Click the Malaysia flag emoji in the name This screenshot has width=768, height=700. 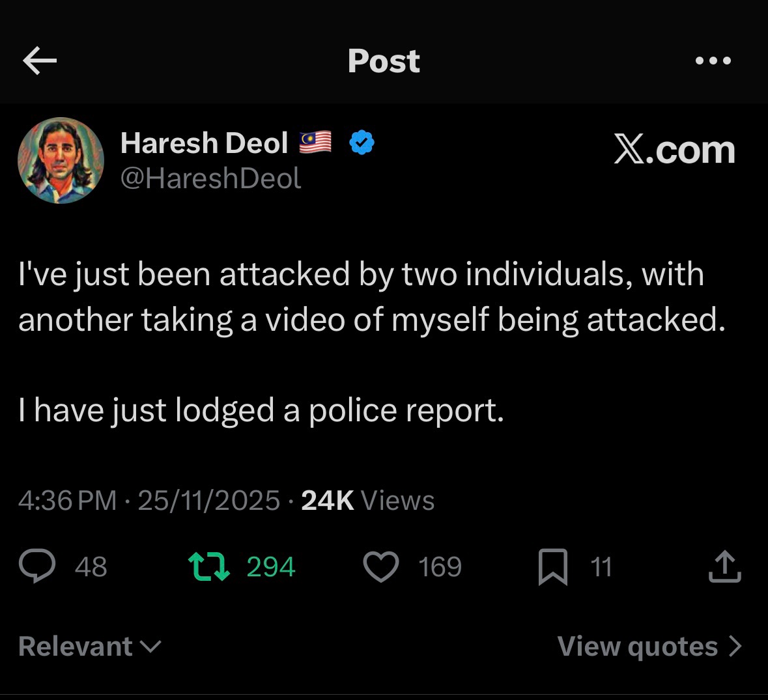[x=315, y=142]
